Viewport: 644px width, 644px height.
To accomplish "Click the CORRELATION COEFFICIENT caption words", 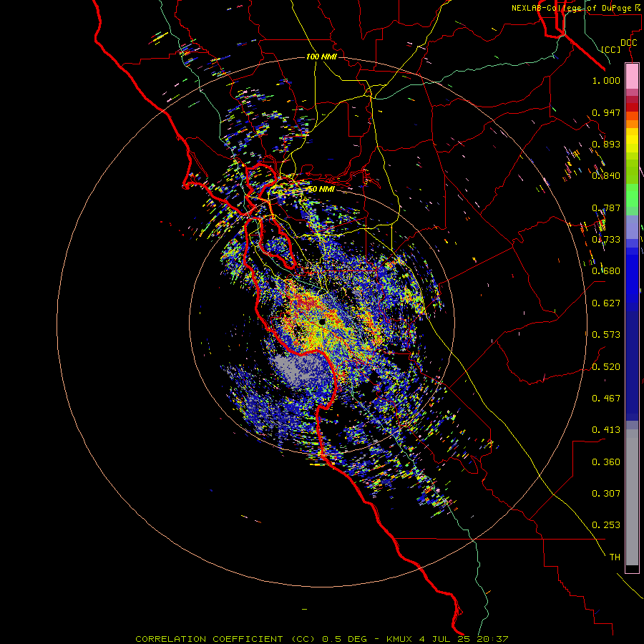I will [209, 639].
